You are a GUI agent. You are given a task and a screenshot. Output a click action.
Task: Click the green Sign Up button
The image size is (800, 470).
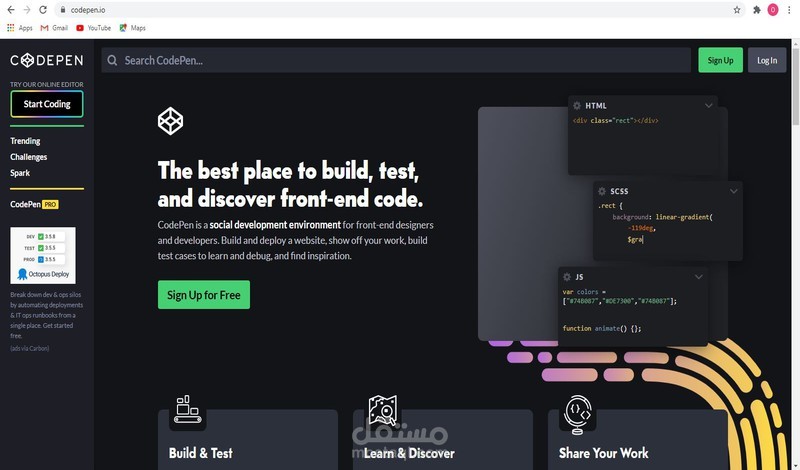pos(720,60)
